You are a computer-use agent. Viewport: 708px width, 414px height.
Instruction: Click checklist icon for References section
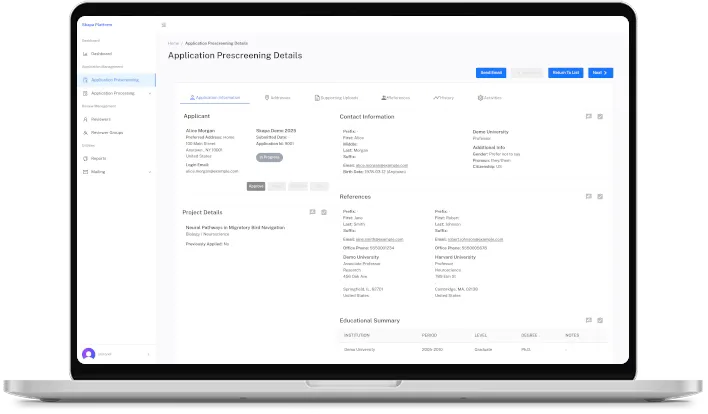[600, 196]
